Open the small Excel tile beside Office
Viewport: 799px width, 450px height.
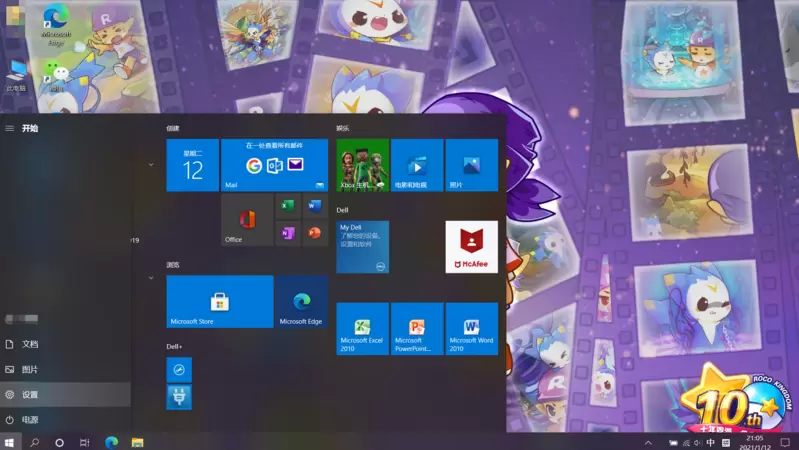click(288, 206)
